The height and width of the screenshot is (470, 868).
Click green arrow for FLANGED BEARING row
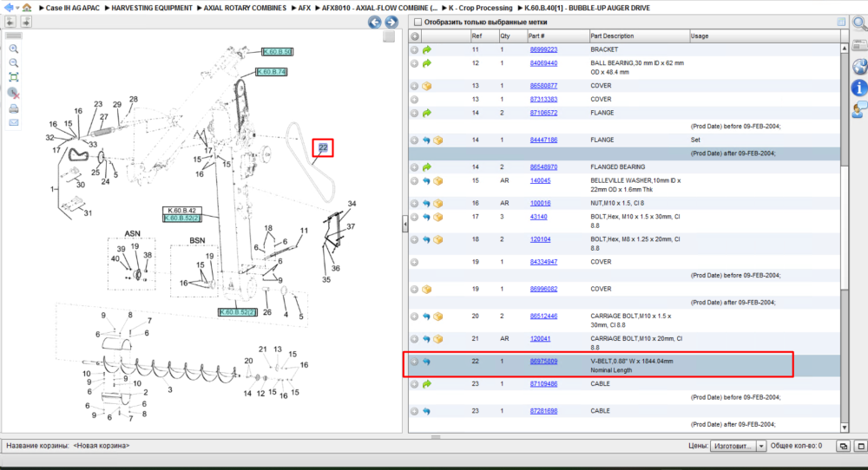pos(427,167)
